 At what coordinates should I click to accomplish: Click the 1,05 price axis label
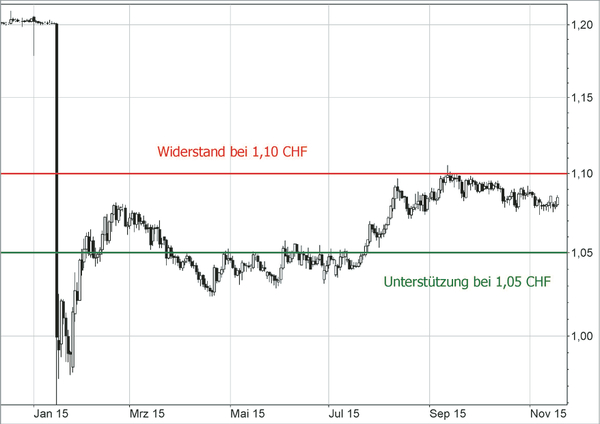(x=582, y=253)
